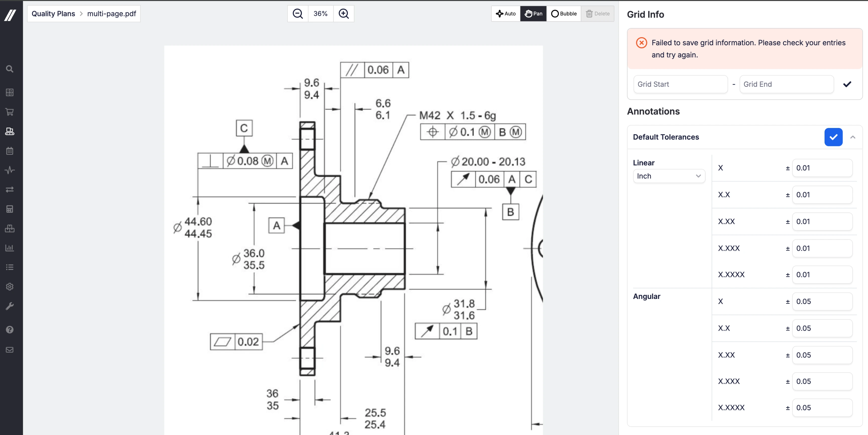This screenshot has height=435, width=868.
Task: Open the shopping cart section
Action: pos(10,112)
